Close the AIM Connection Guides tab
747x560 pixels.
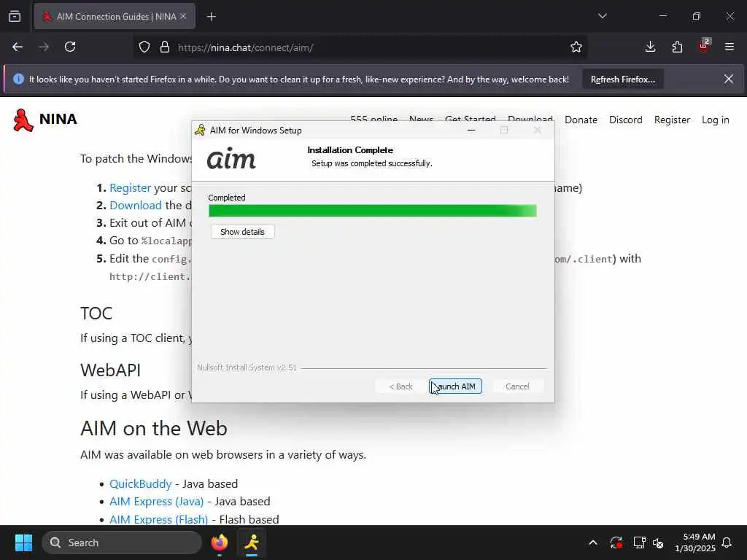pyautogui.click(x=183, y=17)
